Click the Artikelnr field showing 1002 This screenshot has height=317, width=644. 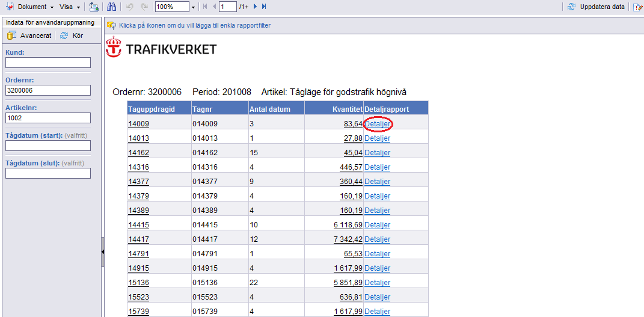tap(48, 118)
